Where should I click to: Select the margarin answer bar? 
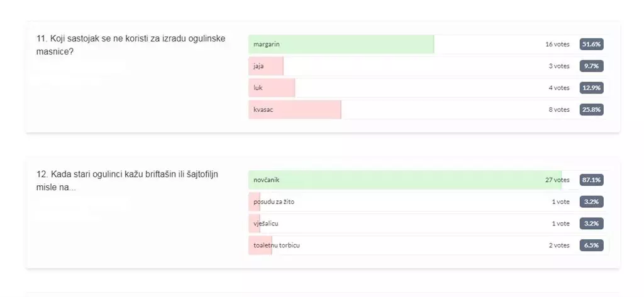pyautogui.click(x=428, y=45)
